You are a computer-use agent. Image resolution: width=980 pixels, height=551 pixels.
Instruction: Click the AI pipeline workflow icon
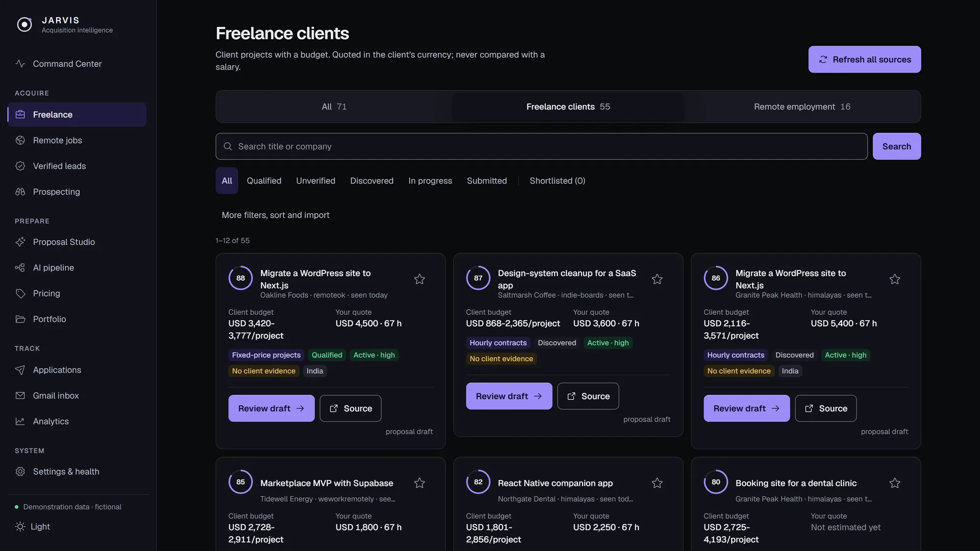tap(20, 268)
